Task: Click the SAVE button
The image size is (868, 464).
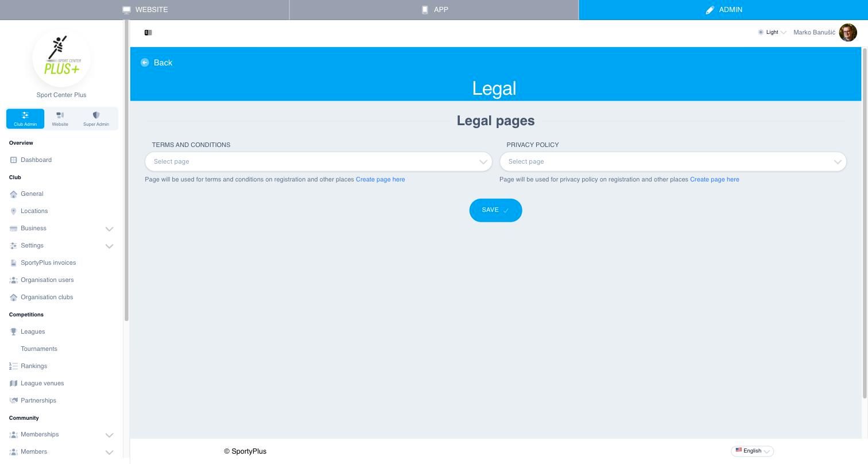Action: pyautogui.click(x=495, y=210)
